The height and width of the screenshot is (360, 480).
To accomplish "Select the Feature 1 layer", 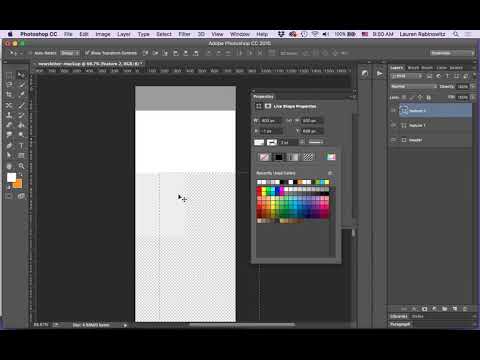I will 435,125.
